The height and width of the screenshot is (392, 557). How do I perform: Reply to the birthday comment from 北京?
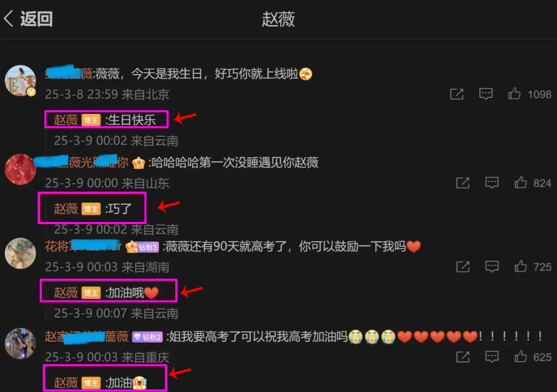486,94
